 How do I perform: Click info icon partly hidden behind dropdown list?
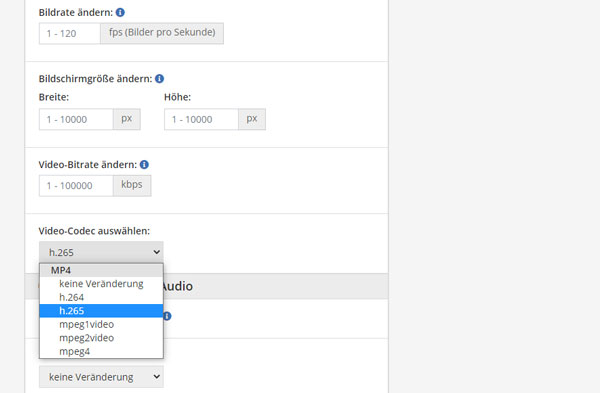tap(168, 316)
